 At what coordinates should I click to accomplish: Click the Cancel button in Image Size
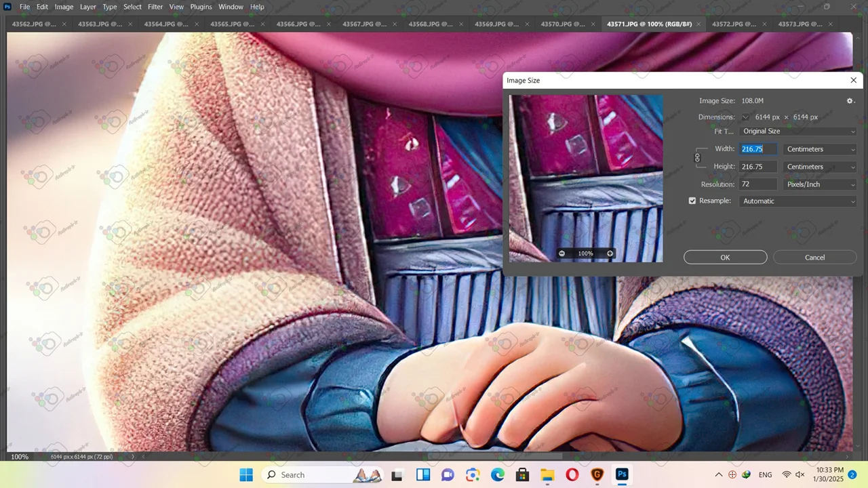(814, 258)
